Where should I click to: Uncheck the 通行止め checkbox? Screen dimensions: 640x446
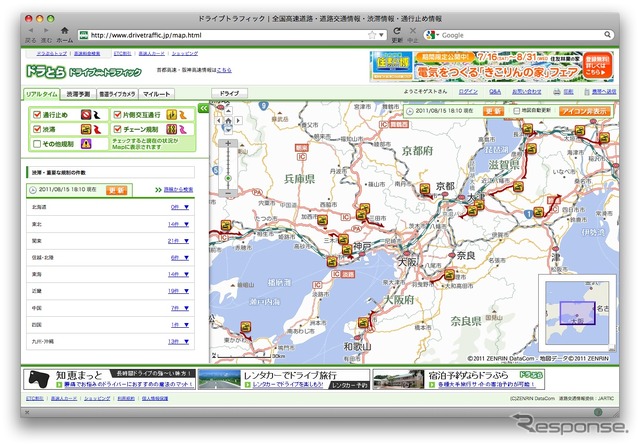point(37,115)
